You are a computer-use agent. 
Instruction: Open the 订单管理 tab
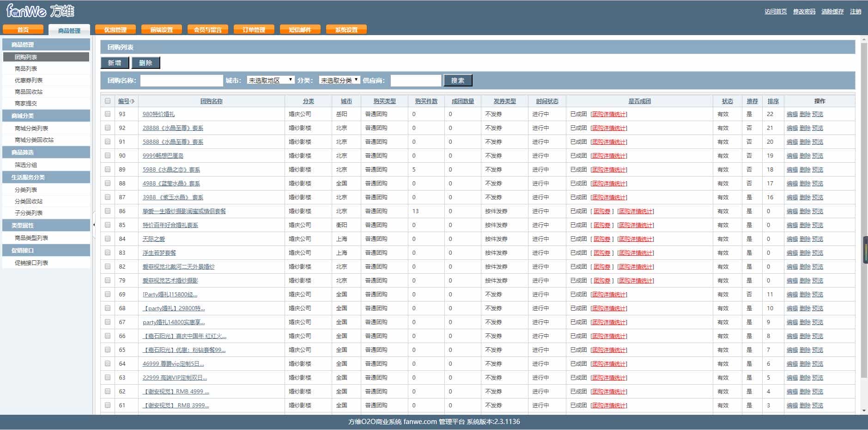pos(254,30)
